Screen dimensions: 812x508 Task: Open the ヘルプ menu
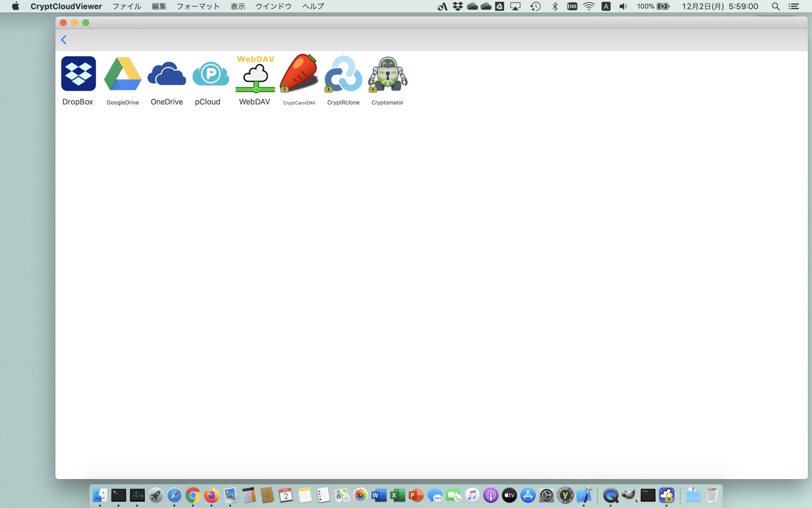point(313,6)
